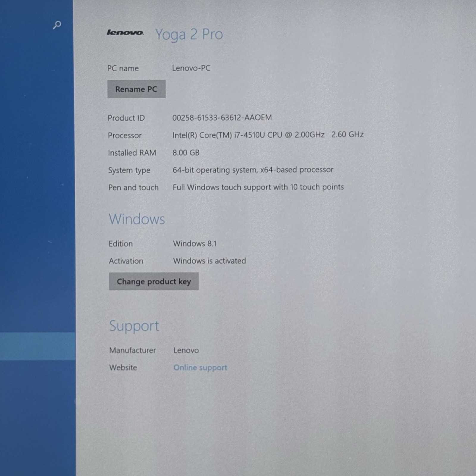476x476 pixels.
Task: Open search using the magnifier icon
Action: pos(57,25)
